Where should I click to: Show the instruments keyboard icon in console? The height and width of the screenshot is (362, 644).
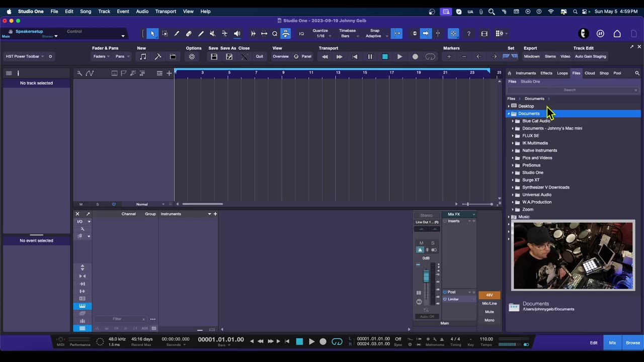click(x=82, y=306)
